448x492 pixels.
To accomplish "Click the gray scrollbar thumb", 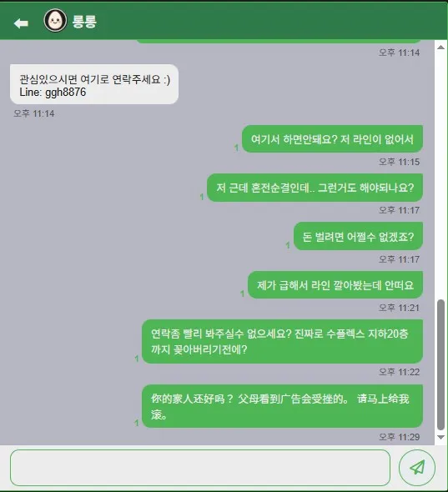I will point(440,364).
